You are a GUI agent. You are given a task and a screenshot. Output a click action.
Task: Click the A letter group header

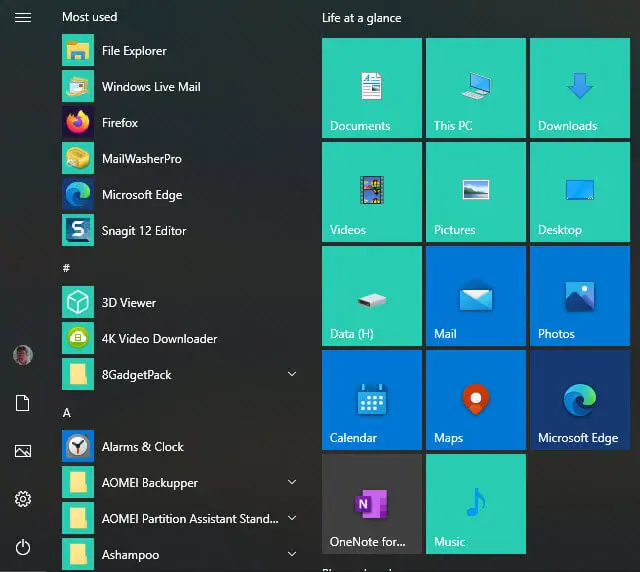point(67,413)
